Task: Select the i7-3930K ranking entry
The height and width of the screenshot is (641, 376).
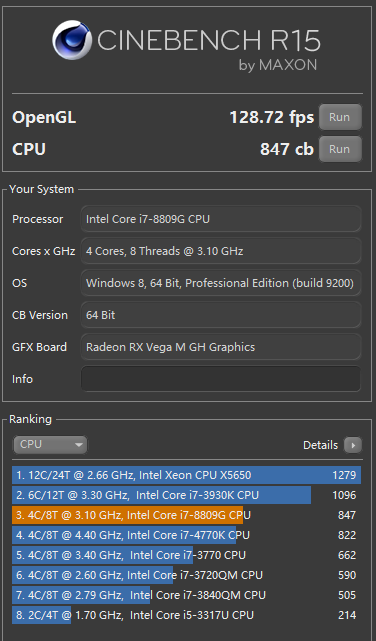Action: pos(186,495)
